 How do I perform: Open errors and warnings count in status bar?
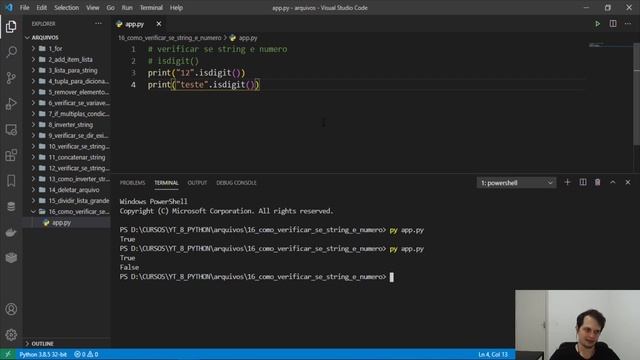coord(86,354)
